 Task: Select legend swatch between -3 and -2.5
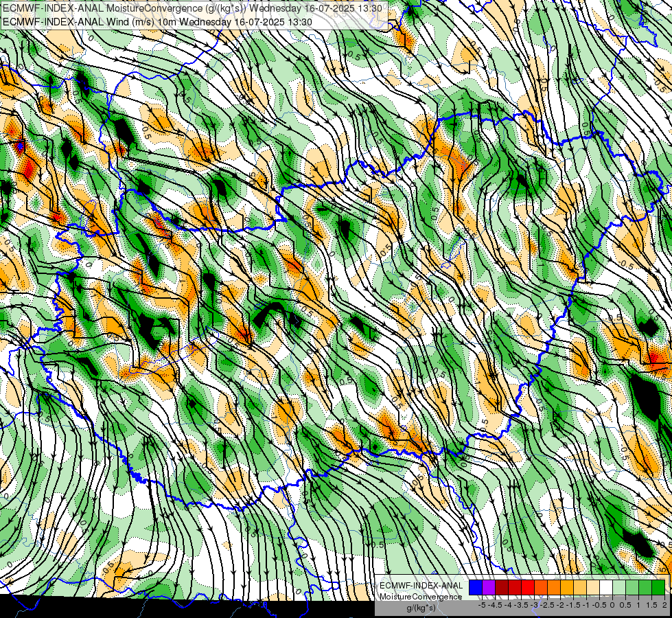(x=541, y=588)
